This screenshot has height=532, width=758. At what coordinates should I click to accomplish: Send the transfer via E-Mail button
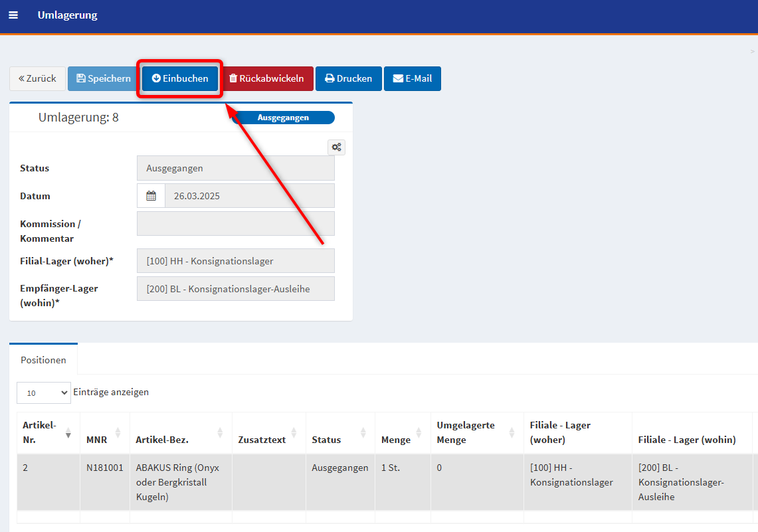pos(412,78)
